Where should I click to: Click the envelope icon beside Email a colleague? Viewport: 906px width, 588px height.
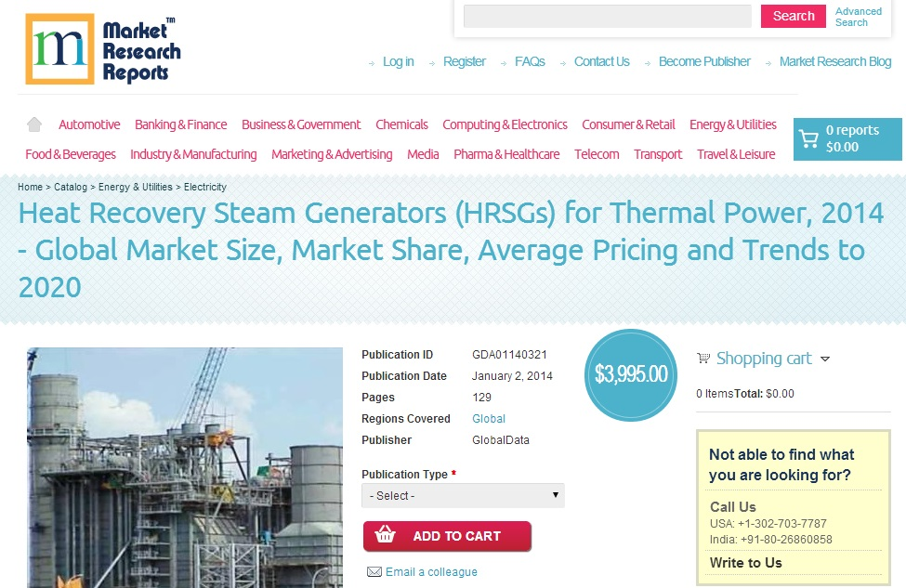coord(374,570)
